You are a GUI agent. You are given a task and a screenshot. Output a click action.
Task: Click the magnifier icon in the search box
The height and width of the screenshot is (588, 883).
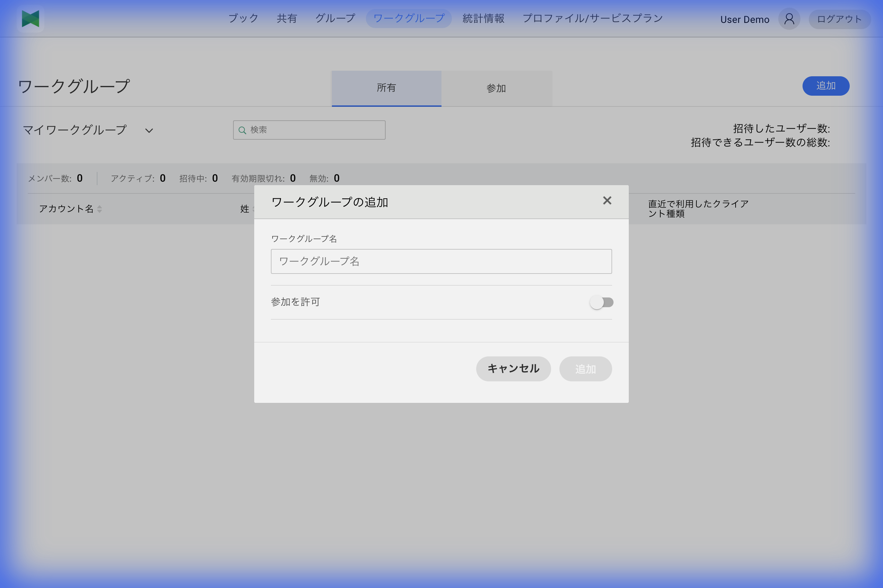point(242,130)
